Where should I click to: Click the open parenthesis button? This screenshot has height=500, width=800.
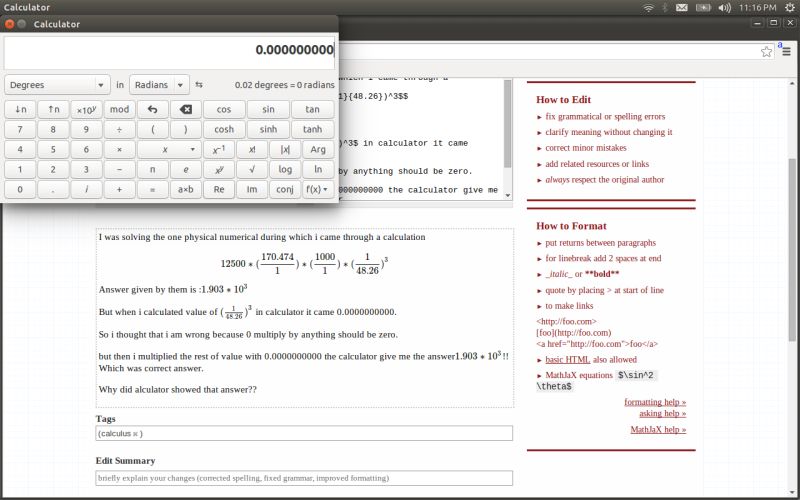tap(153, 130)
